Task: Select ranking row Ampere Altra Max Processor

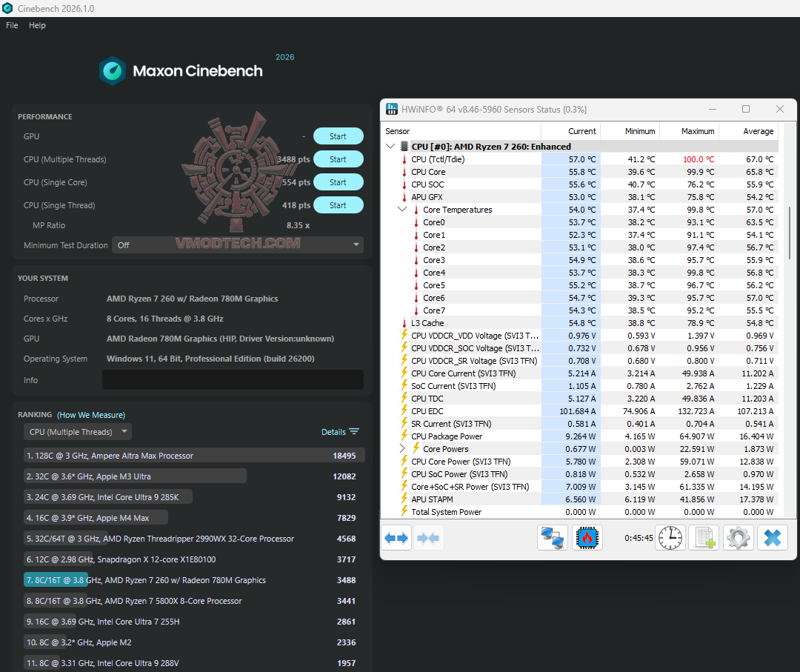Action: pos(194,456)
